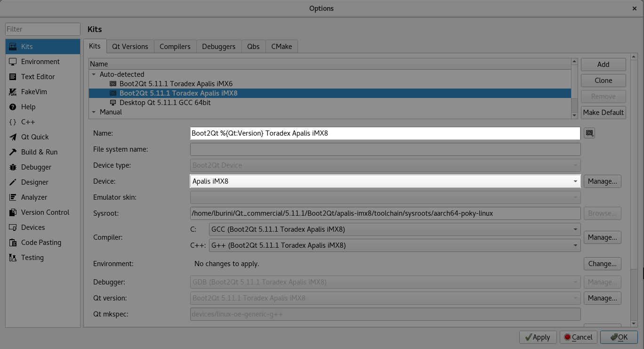Image resolution: width=644 pixels, height=349 pixels.
Task: Click desktop icon of Desktop Qt kit
Action: coord(113,103)
